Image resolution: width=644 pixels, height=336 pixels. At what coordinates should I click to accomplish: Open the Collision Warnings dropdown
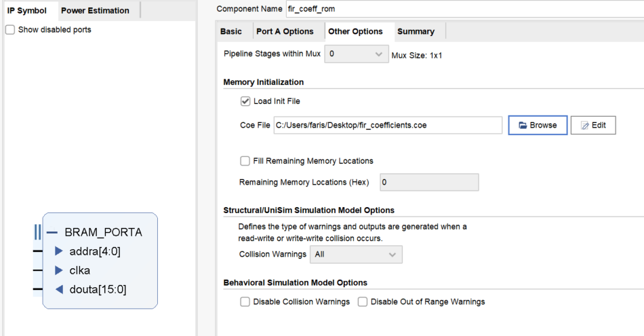pyautogui.click(x=356, y=255)
